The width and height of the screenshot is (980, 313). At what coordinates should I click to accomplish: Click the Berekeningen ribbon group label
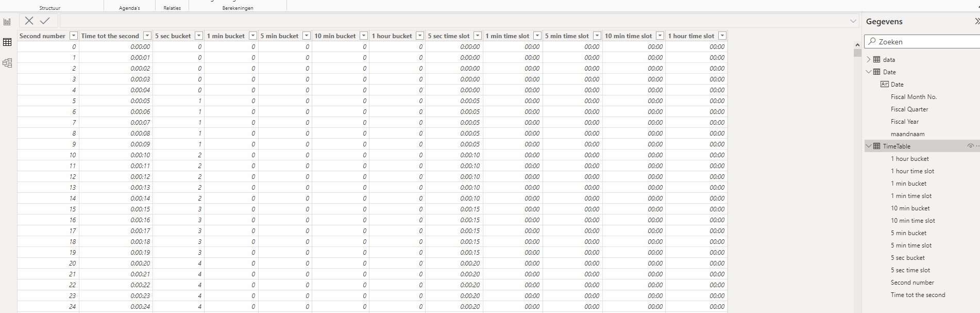[x=238, y=8]
